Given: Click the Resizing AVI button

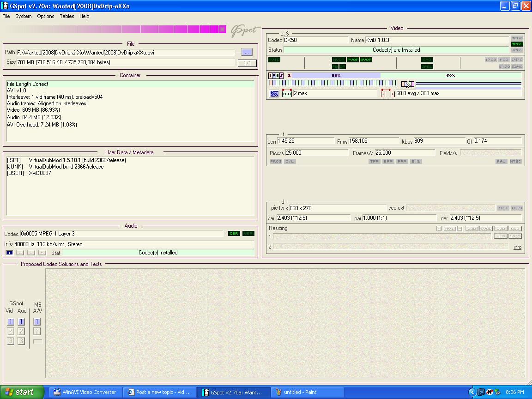Looking at the screenshot, I should 449,229.
